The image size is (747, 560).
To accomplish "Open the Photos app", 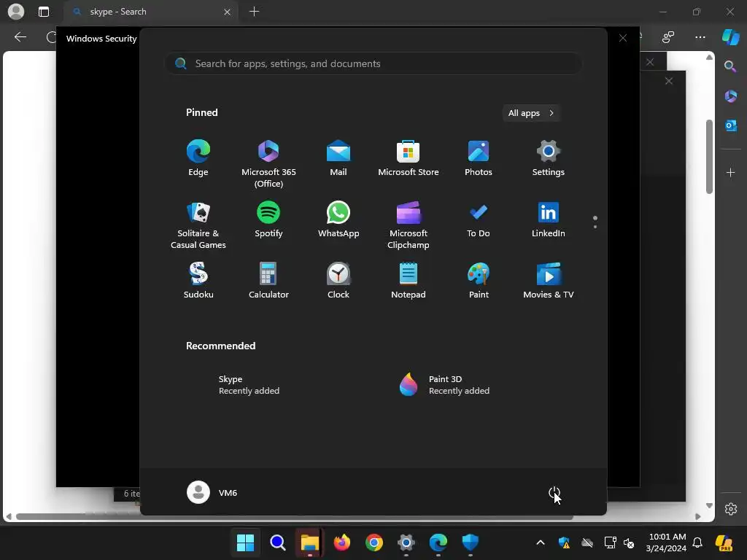I will [479, 158].
